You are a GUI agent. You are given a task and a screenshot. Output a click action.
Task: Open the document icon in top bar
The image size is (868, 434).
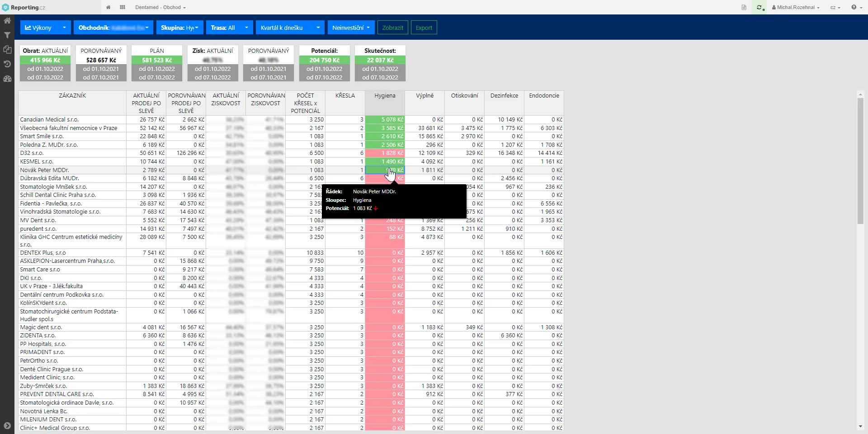point(744,7)
